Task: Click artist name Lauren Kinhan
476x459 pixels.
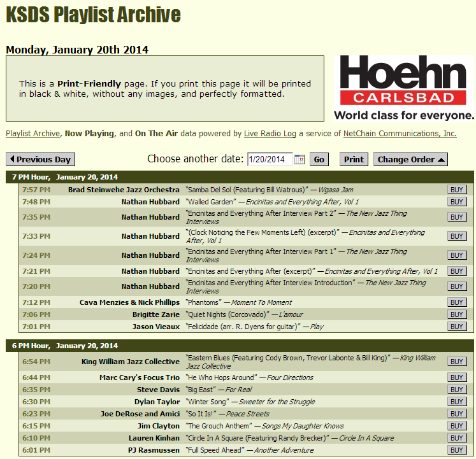Action: tap(154, 438)
